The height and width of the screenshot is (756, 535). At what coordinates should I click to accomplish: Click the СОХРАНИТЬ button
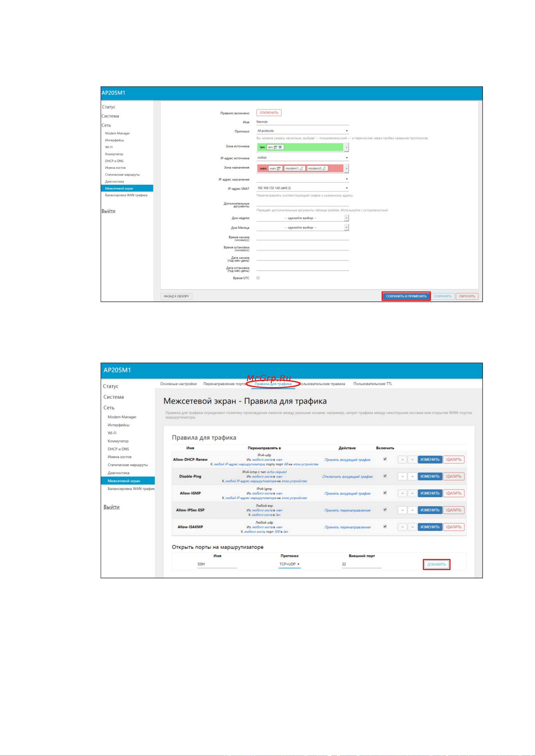(x=443, y=296)
